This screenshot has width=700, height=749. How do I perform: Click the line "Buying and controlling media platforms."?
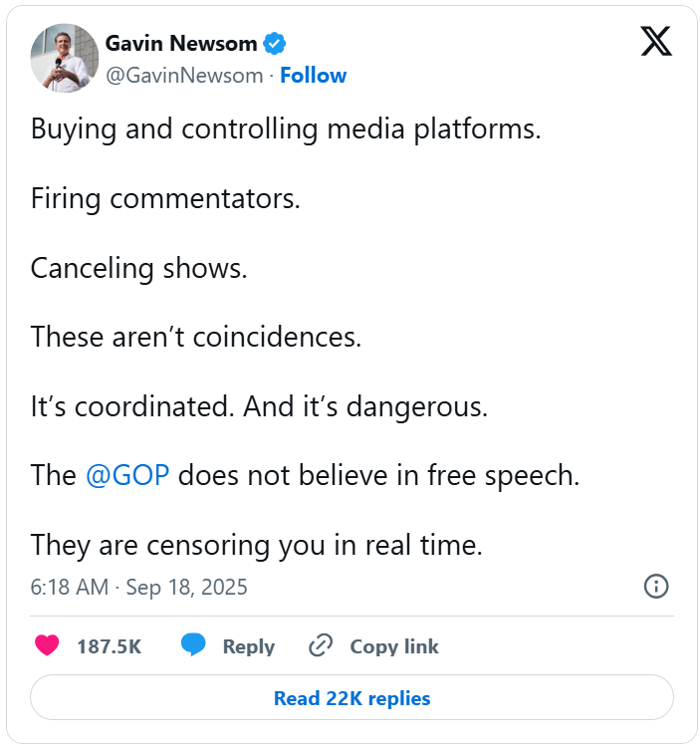click(286, 129)
